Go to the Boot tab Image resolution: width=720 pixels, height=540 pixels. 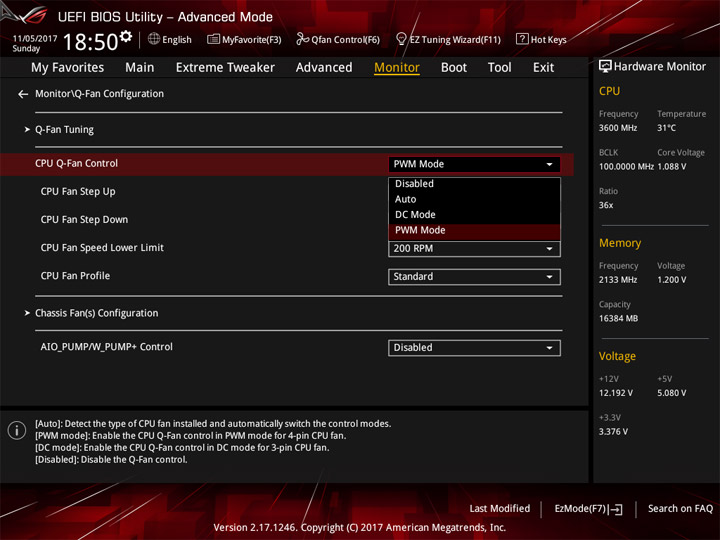coord(454,67)
